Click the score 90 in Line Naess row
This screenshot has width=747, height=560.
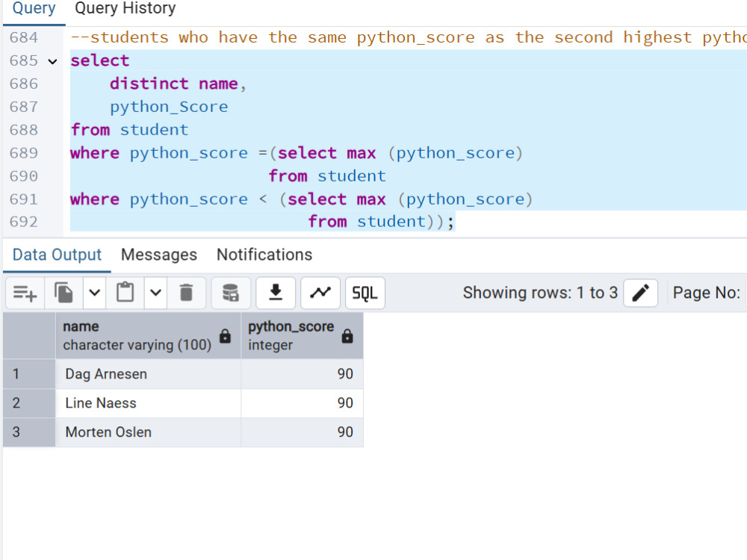(302, 403)
